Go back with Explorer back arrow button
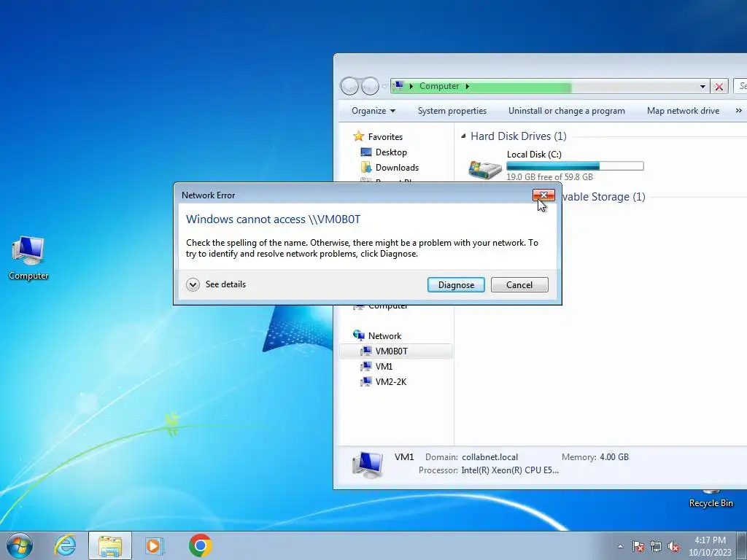 (349, 86)
